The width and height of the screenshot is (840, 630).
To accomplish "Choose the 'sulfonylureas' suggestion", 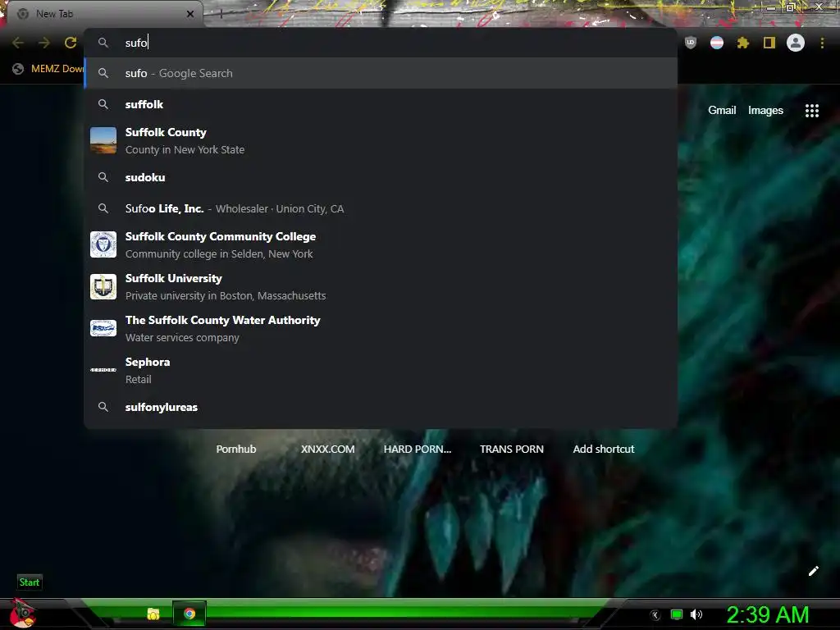I will 381,407.
